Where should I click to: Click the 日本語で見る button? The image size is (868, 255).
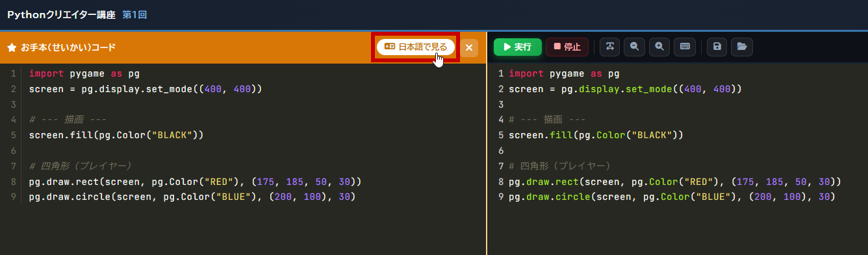coord(416,47)
